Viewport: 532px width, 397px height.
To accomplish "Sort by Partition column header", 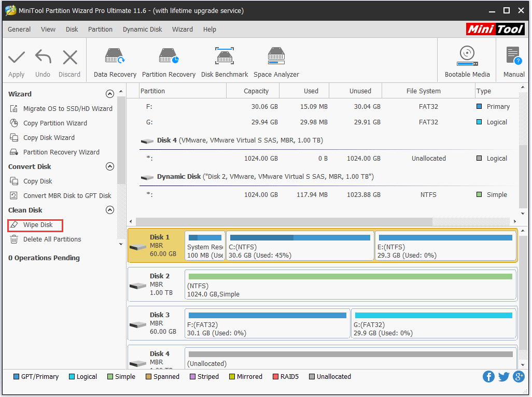I will click(183, 91).
